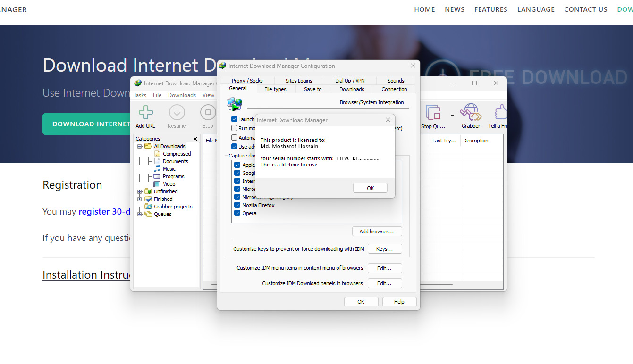
Task: Enable the unchecked Run module checkbox
Action: pos(234,128)
